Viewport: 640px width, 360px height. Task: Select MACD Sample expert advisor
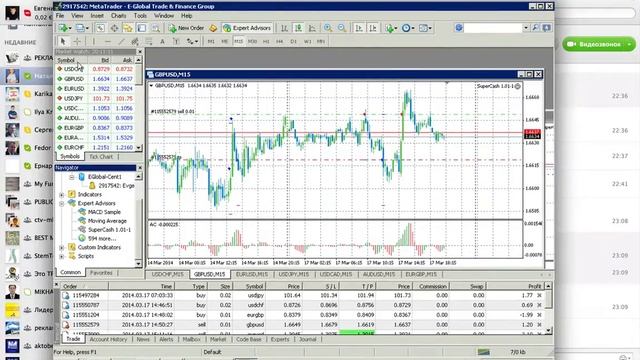pos(104,212)
